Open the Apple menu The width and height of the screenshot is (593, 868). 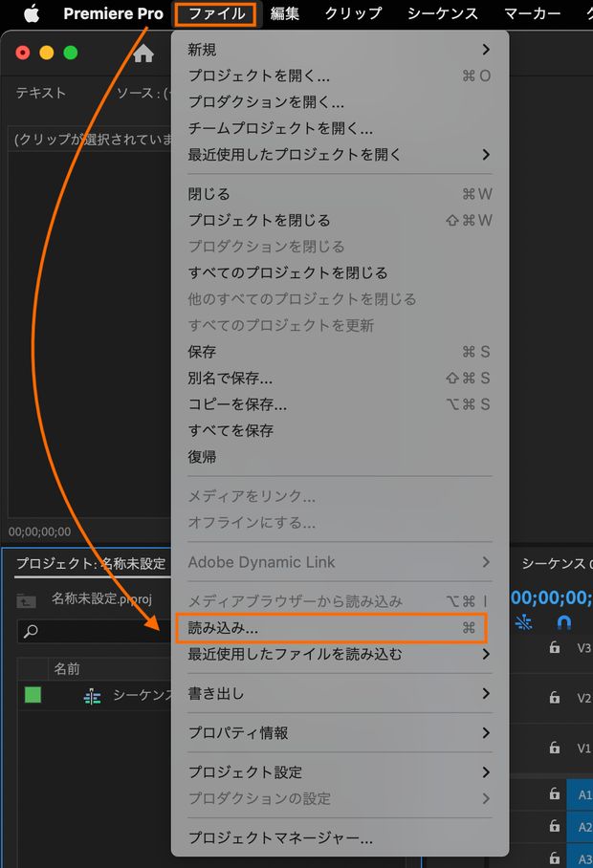coord(32,13)
